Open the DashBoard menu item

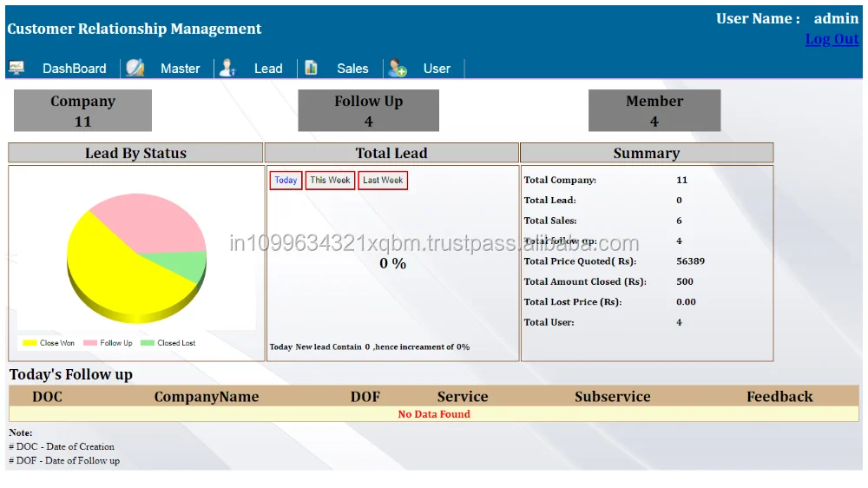[74, 69]
